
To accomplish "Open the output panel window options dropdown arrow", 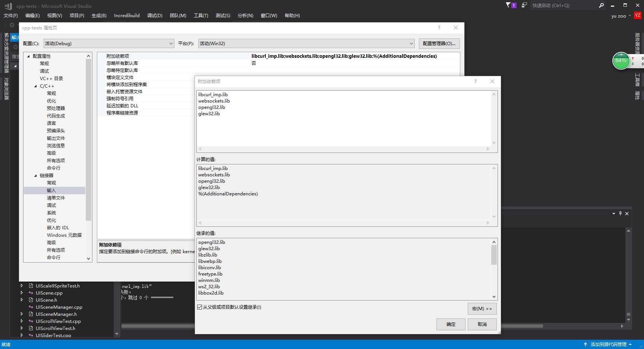I will (x=613, y=214).
